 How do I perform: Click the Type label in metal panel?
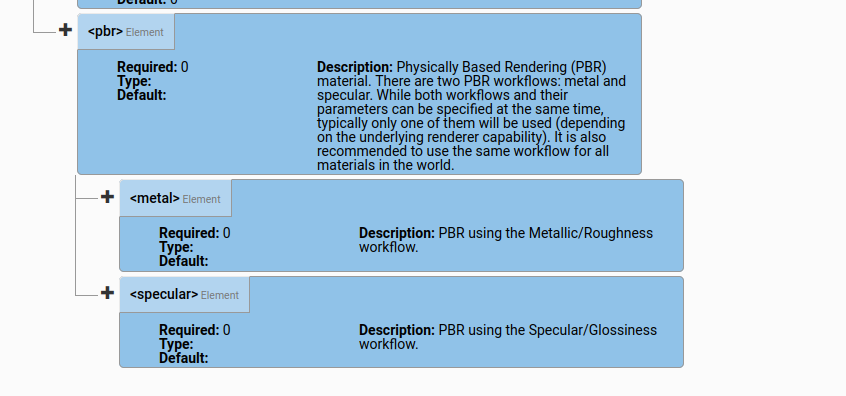pyautogui.click(x=176, y=247)
